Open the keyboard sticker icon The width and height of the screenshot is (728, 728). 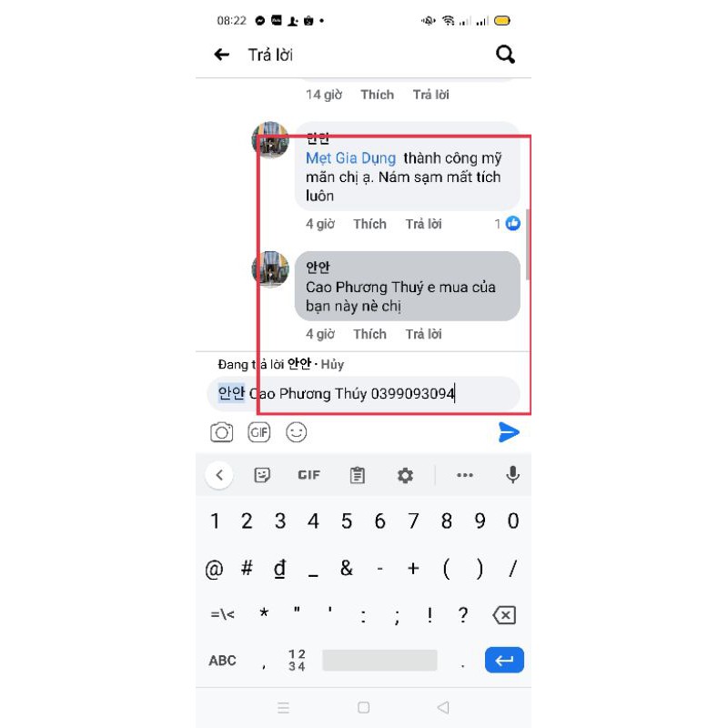click(262, 475)
